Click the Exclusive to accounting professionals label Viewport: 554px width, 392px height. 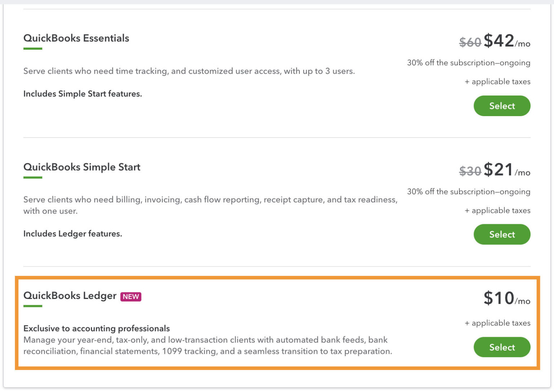(96, 329)
